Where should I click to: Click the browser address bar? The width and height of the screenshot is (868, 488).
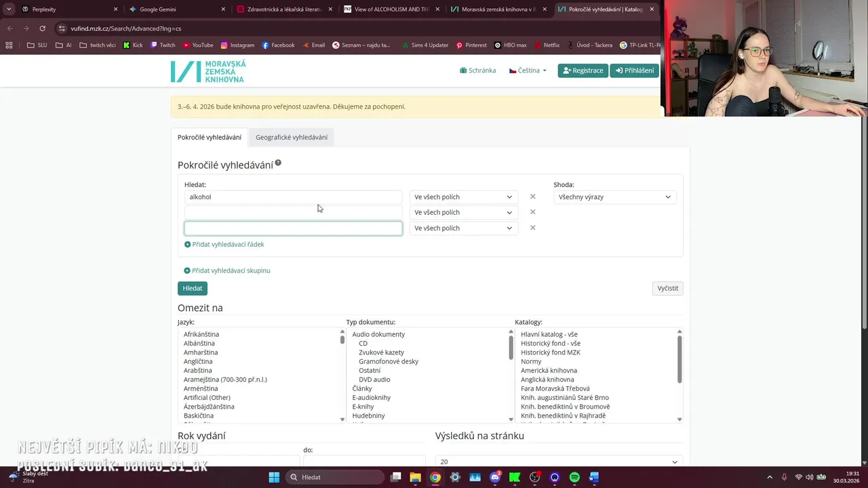353,28
